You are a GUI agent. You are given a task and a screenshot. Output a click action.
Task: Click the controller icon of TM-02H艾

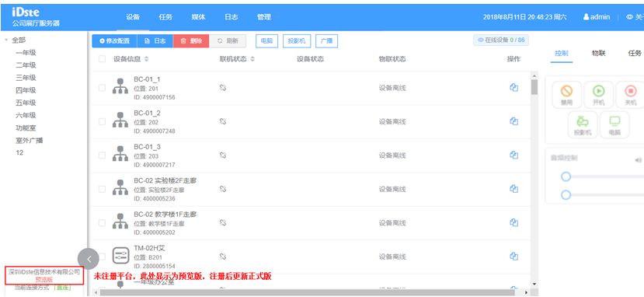[x=120, y=256]
